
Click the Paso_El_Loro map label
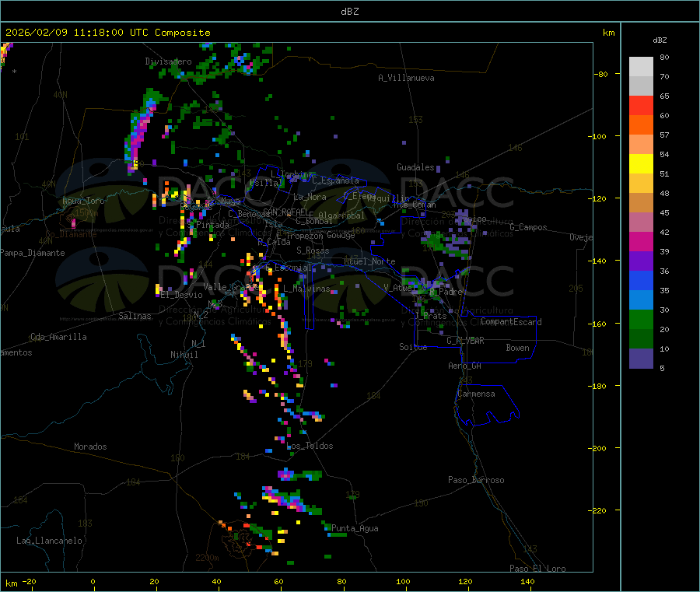(x=538, y=569)
